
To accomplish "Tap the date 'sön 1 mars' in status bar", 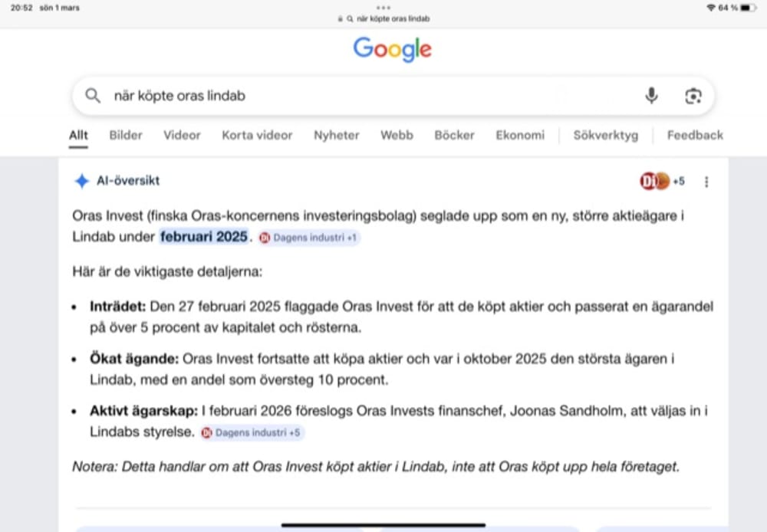I will pos(60,8).
